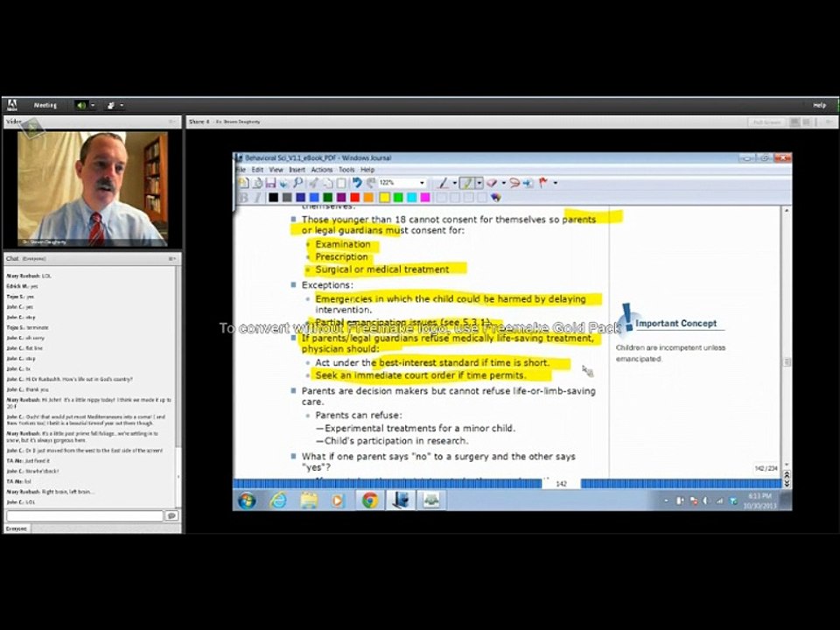Expand the Eraser settings arrow

504,183
